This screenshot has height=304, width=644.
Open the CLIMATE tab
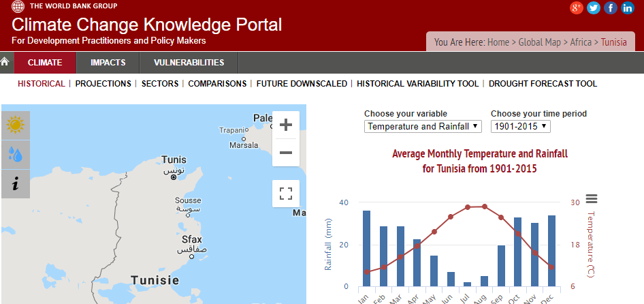coord(45,63)
